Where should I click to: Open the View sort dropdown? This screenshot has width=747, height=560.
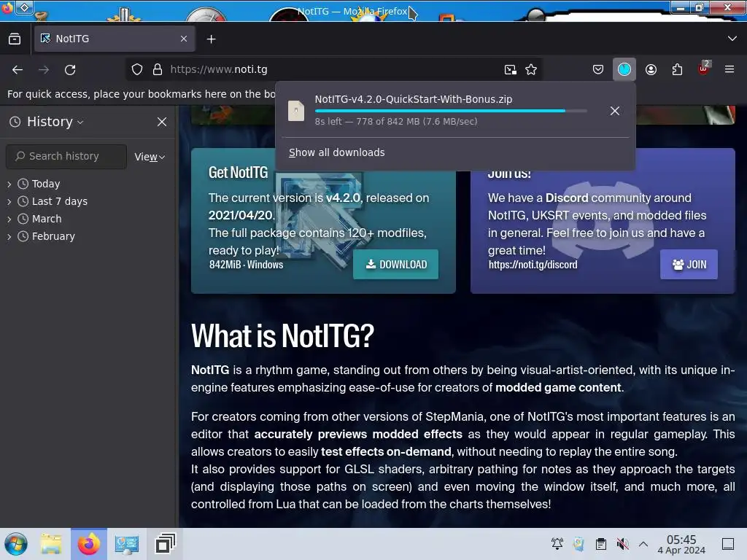(x=150, y=157)
